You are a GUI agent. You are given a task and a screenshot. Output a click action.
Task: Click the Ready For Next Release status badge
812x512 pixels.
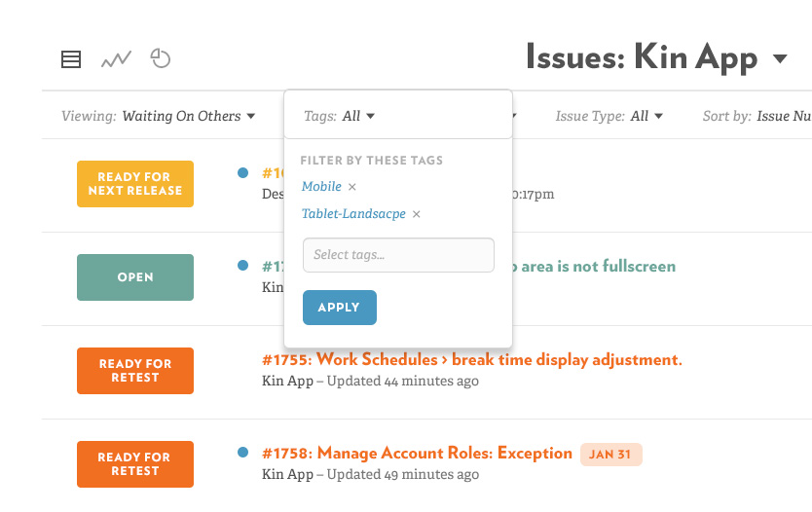[x=135, y=184]
